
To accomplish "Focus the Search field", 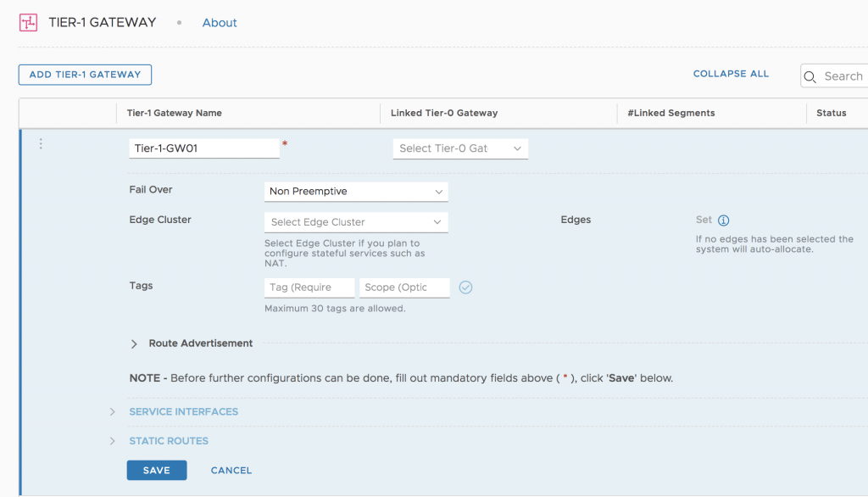I will click(834, 76).
